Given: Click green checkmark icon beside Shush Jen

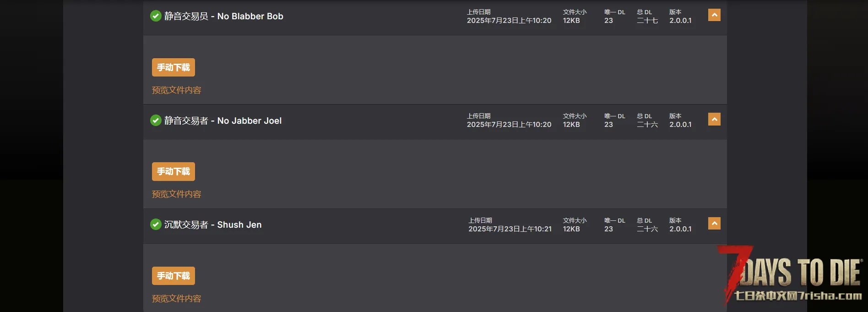Looking at the screenshot, I should pos(156,224).
